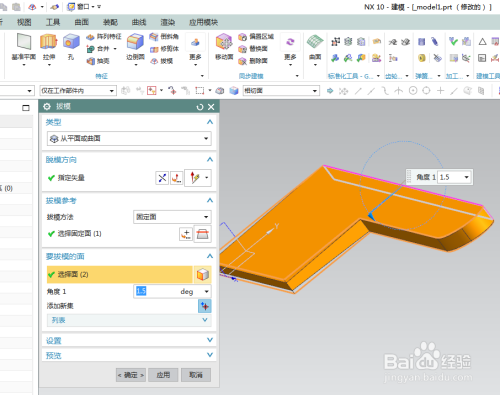Screen dimensions: 500x395
Task: Open the 固定面 draft method dropdown
Action: click(172, 217)
